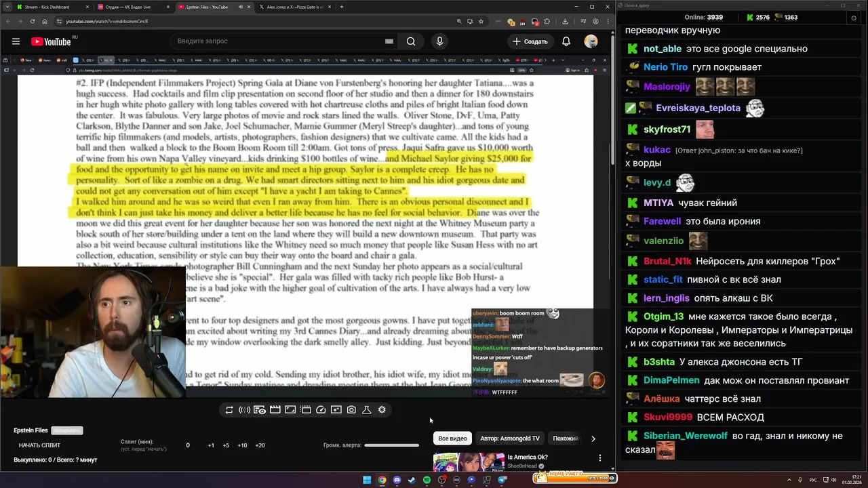The height and width of the screenshot is (488, 868).
Task: Open the gear settings in player toolbar
Action: click(382, 409)
